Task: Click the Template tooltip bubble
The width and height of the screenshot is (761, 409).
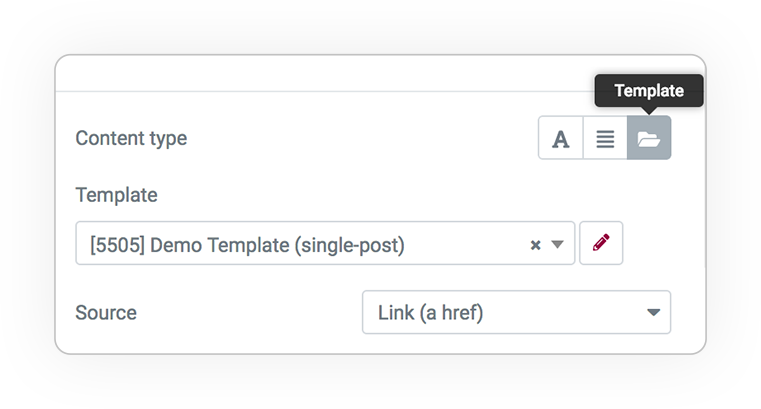Action: [649, 91]
